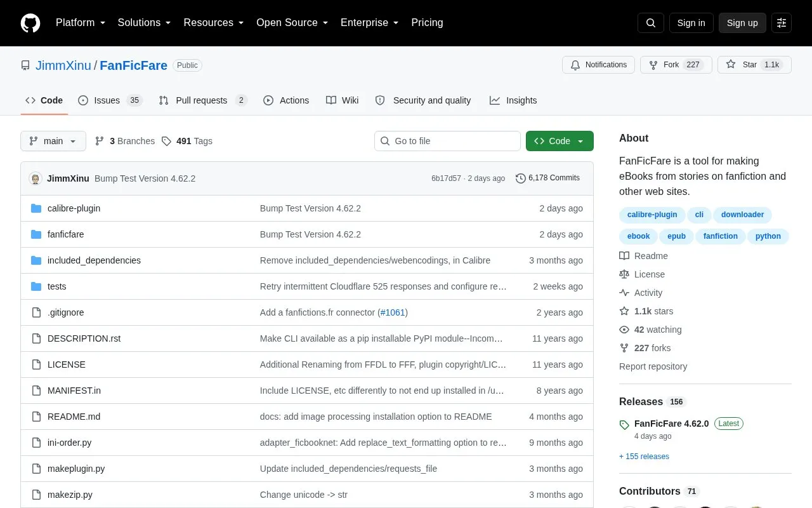
Task: Click the branch icon beside 3 Branches
Action: (100, 141)
